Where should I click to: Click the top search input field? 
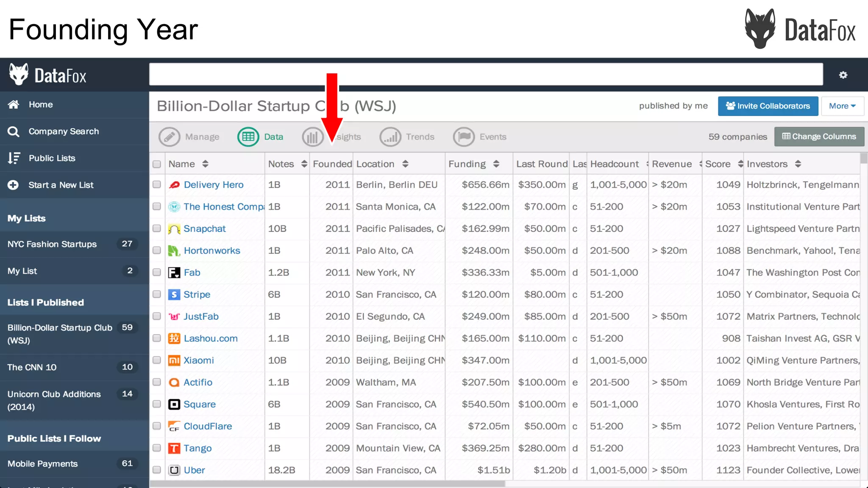point(486,75)
